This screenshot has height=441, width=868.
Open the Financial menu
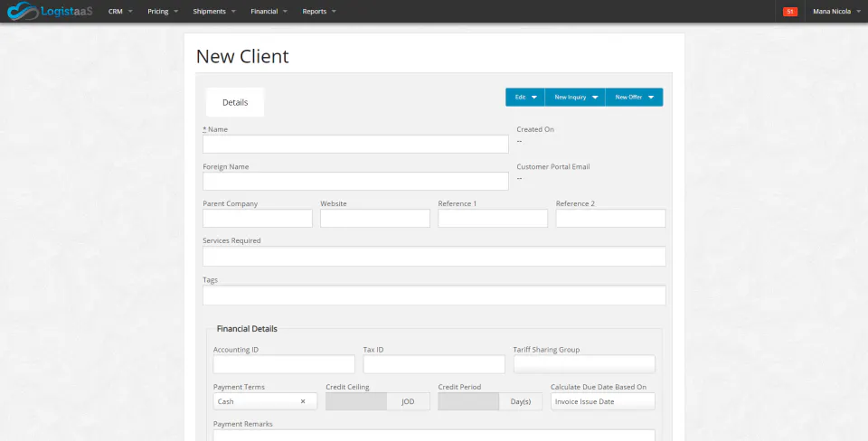pos(269,11)
